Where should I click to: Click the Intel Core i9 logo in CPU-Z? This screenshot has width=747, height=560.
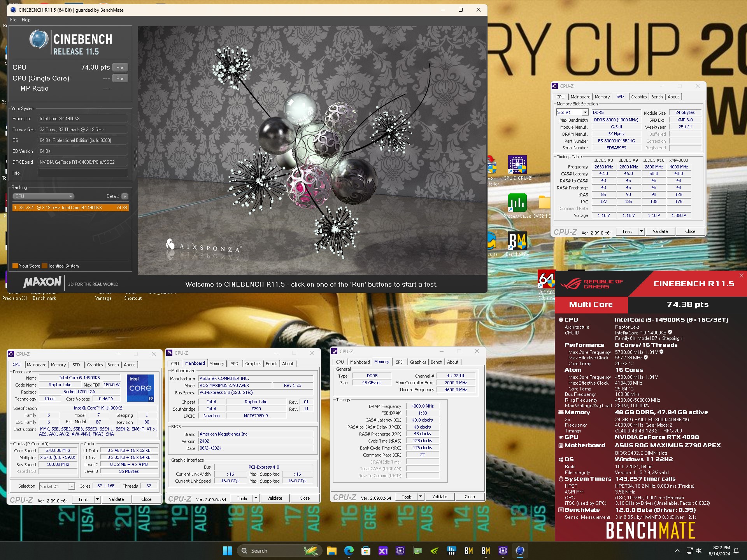[140, 388]
